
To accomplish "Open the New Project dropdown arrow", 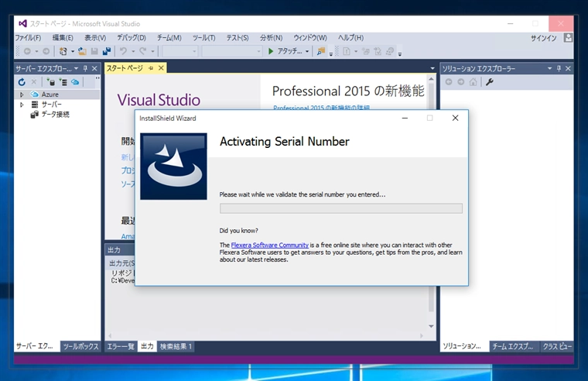I will (x=73, y=51).
